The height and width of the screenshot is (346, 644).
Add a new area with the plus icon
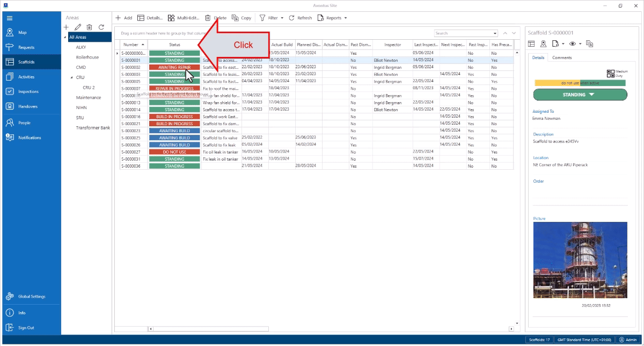coord(66,27)
